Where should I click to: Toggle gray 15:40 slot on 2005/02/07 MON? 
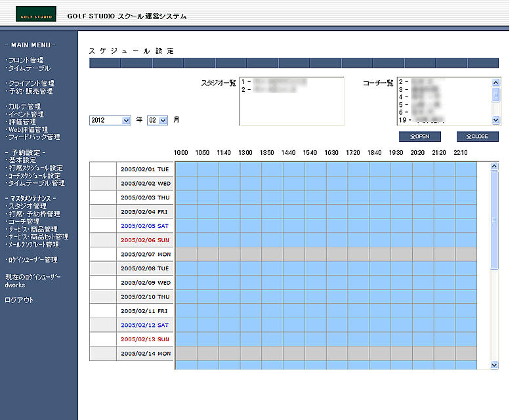pyautogui.click(x=316, y=254)
